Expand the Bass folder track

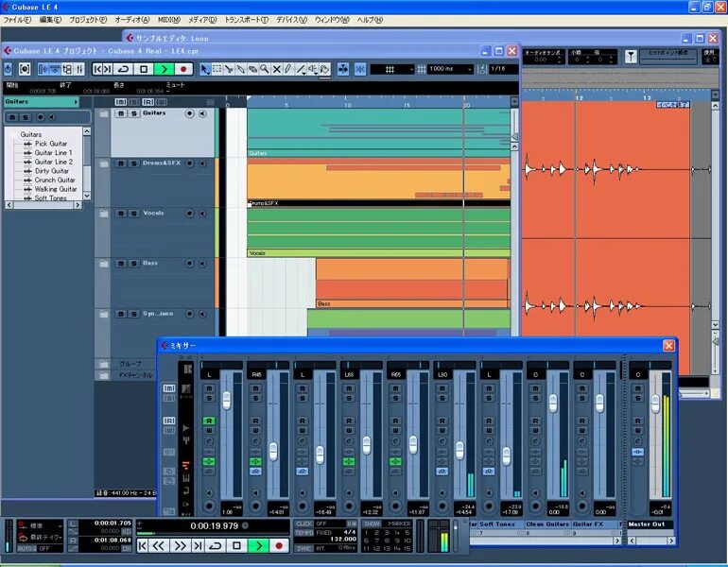104,264
